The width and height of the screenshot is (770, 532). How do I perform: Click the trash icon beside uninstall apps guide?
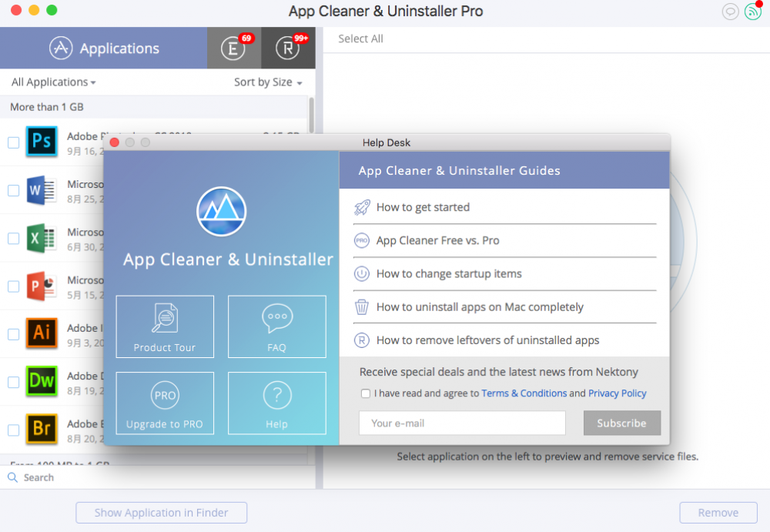pyautogui.click(x=362, y=307)
